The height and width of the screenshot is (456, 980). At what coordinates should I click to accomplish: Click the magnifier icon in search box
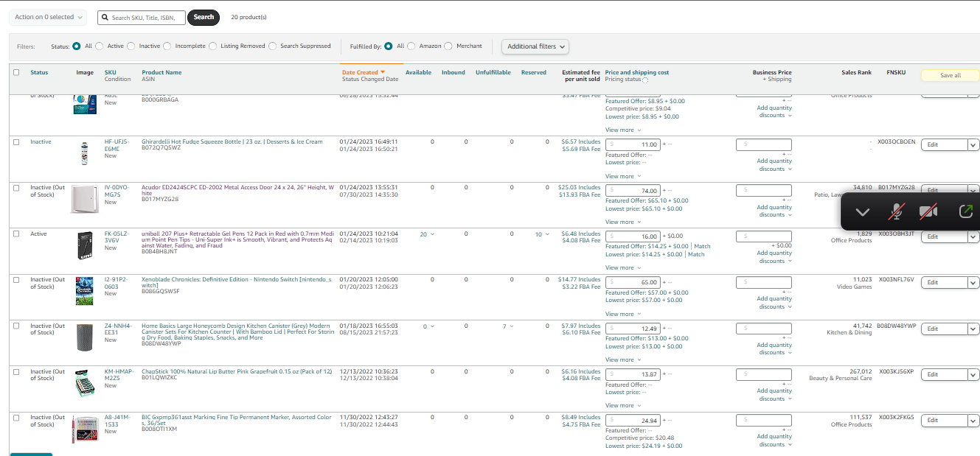click(105, 17)
